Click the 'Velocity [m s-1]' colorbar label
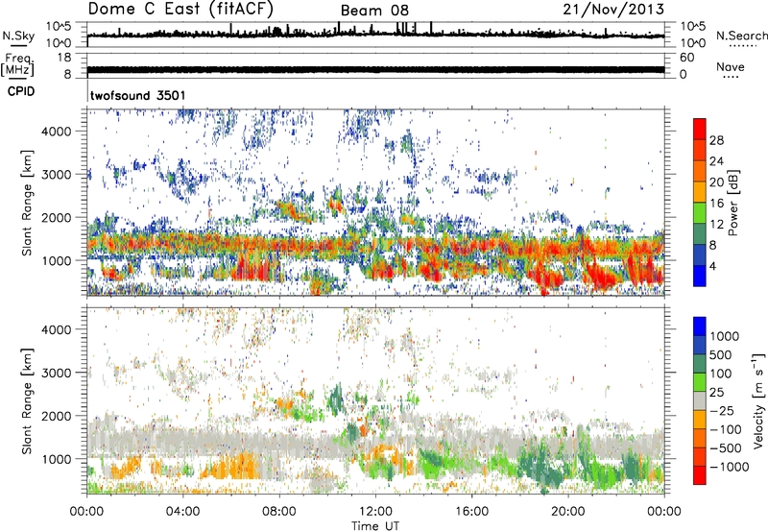The width and height of the screenshot is (768, 532). point(758,400)
